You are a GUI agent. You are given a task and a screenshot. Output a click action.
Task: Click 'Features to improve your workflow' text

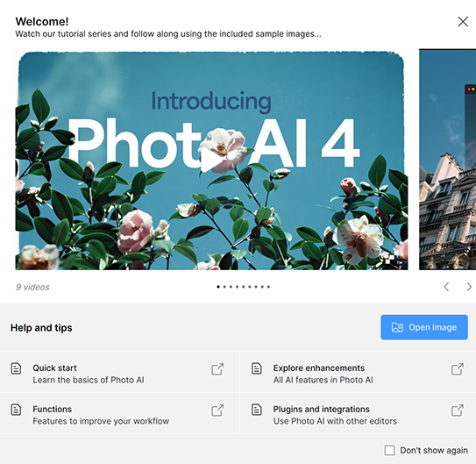[x=101, y=421]
